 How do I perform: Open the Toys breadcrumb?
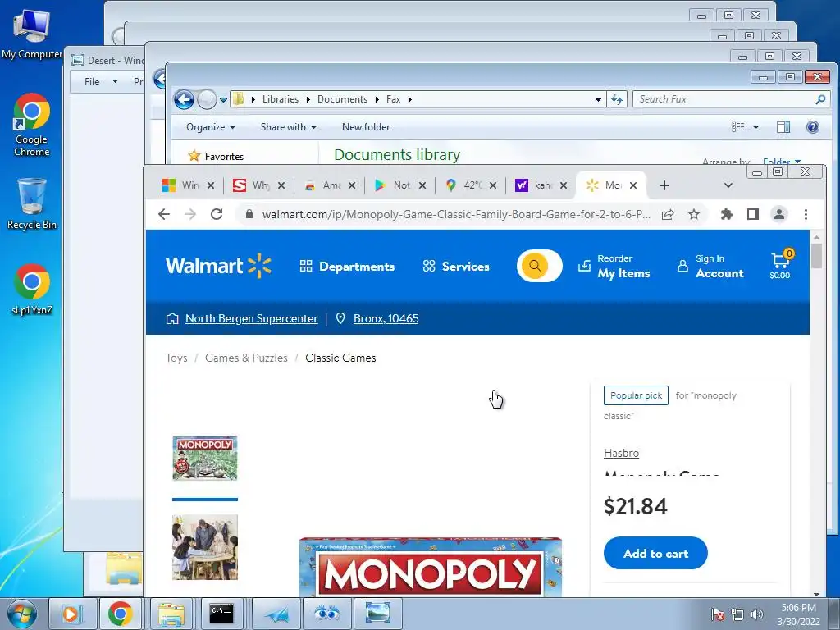176,358
